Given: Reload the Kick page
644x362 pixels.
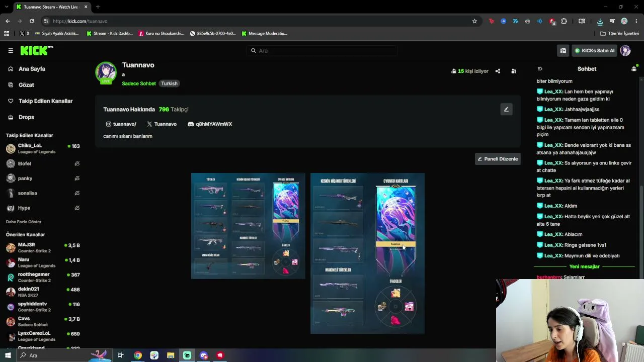Looking at the screenshot, I should [32, 21].
